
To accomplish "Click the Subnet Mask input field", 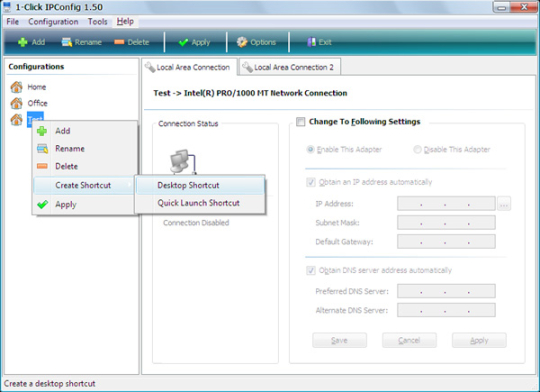I will [446, 223].
